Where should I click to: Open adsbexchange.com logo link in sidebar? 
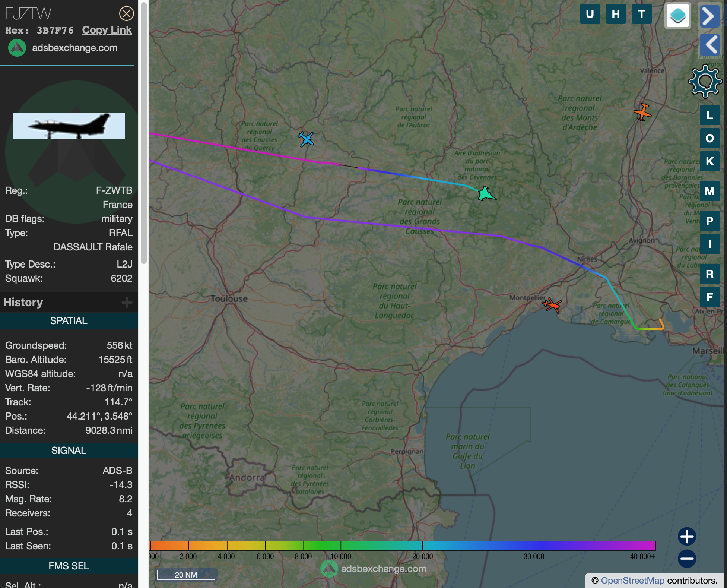(x=63, y=48)
